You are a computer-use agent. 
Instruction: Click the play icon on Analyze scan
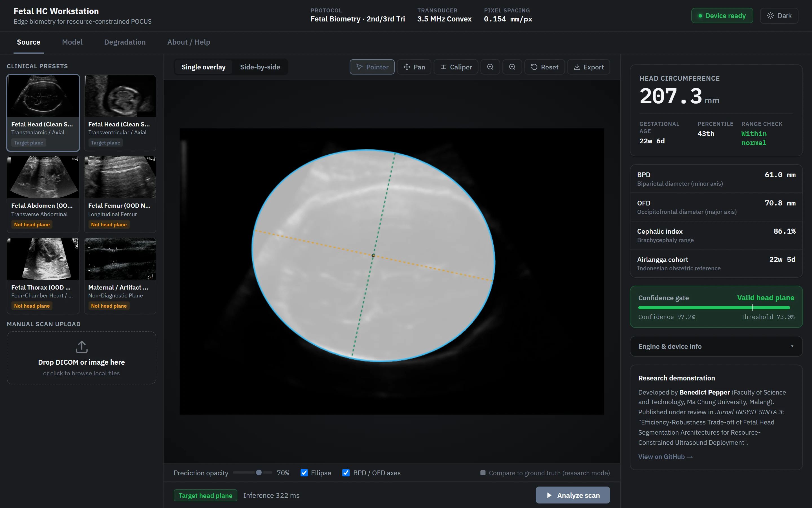(x=549, y=495)
